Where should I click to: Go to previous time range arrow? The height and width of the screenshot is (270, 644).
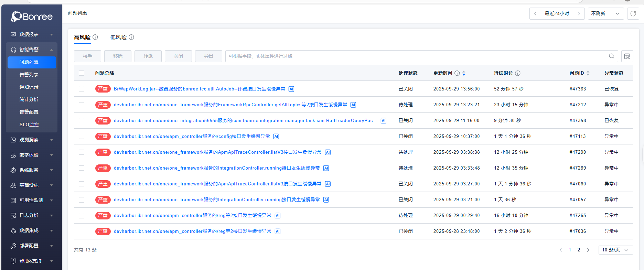(x=535, y=14)
